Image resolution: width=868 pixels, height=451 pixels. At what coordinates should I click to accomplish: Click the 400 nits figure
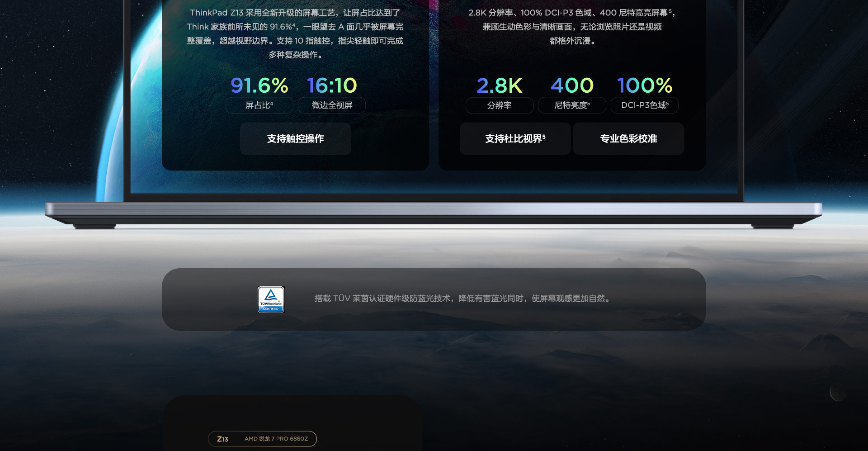(572, 85)
